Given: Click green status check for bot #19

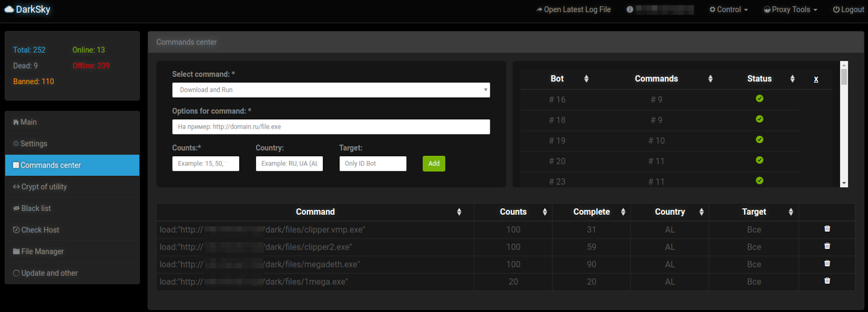Looking at the screenshot, I should [759, 140].
